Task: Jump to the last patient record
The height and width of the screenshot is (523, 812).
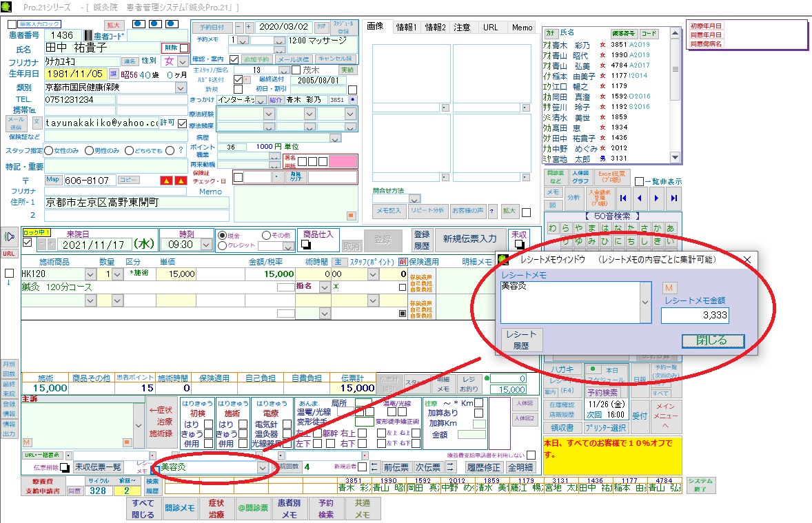Action: (x=673, y=198)
